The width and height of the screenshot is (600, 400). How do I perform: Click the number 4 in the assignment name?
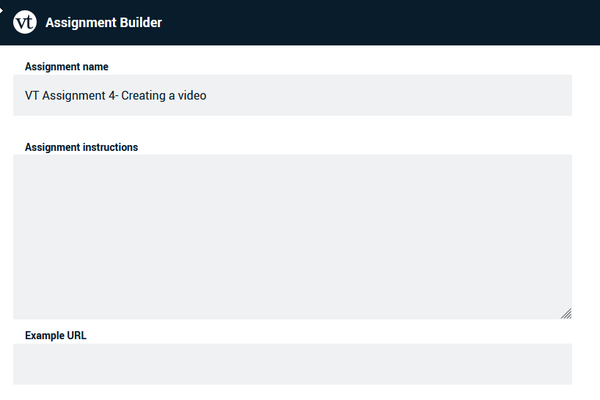coord(112,95)
